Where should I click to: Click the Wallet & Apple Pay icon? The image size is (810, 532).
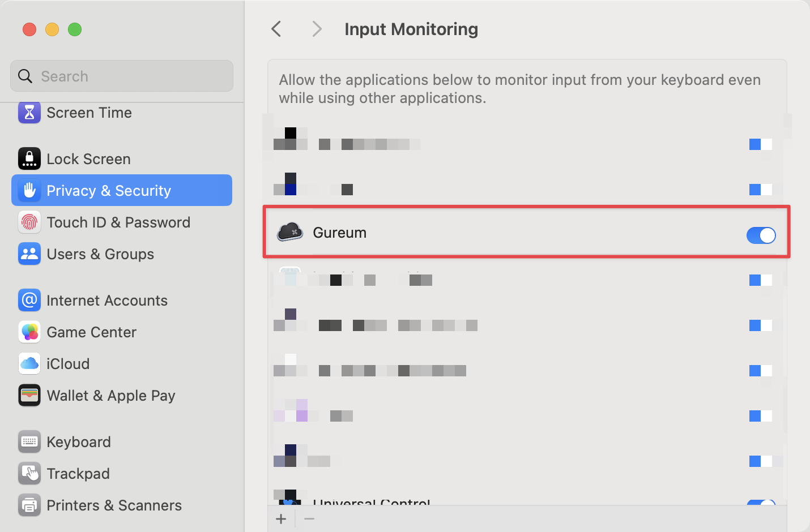tap(29, 396)
